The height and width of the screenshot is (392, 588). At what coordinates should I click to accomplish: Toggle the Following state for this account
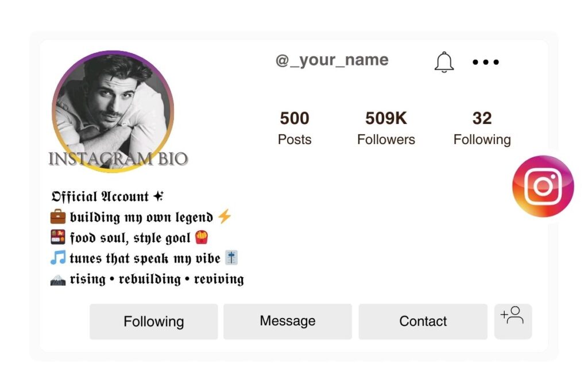click(x=153, y=321)
